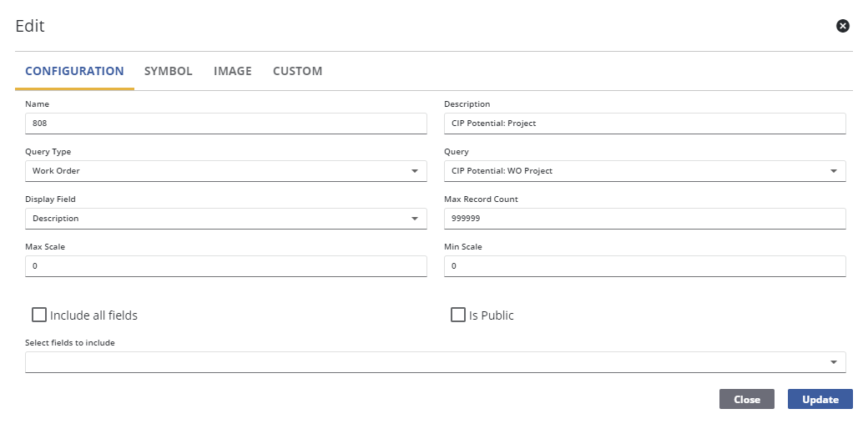Open the Image tab
The height and width of the screenshot is (429, 868).
tap(232, 71)
